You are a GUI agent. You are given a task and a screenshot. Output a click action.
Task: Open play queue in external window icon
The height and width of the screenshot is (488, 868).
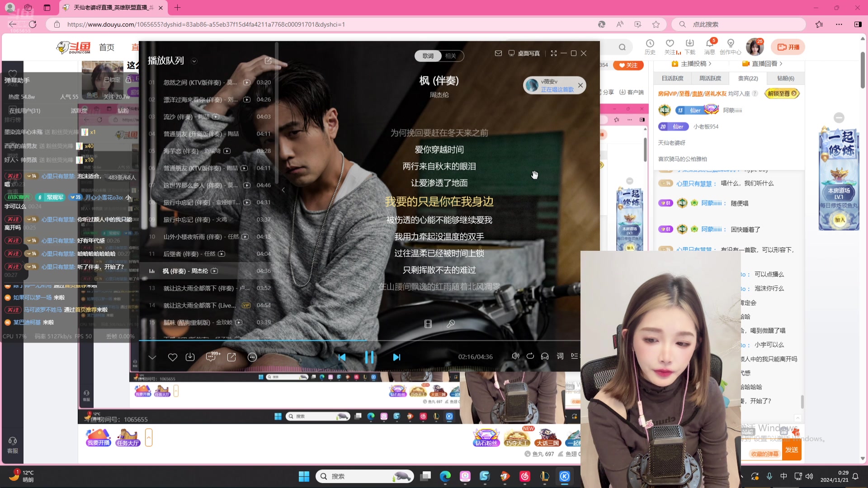(268, 61)
